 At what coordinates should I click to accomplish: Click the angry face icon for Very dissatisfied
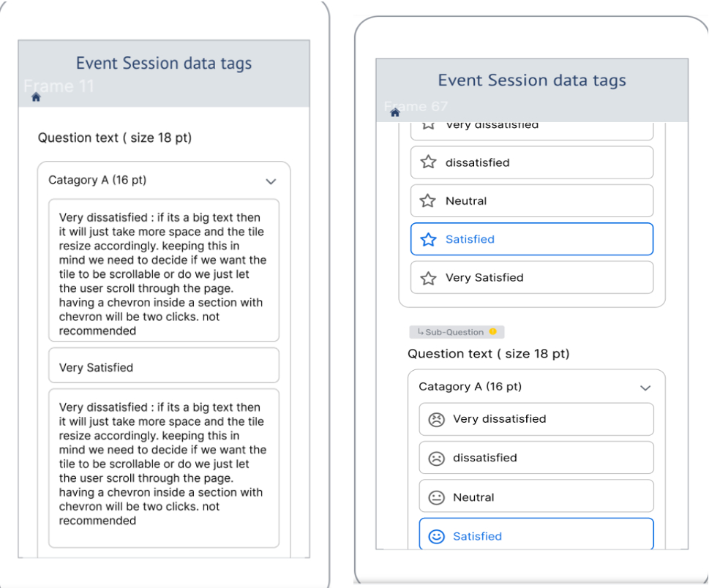(436, 419)
